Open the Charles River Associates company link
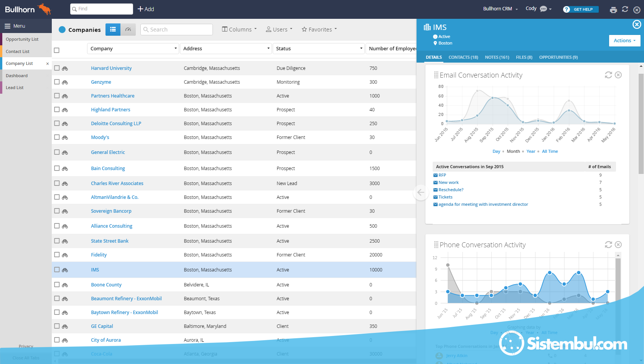 tap(117, 184)
